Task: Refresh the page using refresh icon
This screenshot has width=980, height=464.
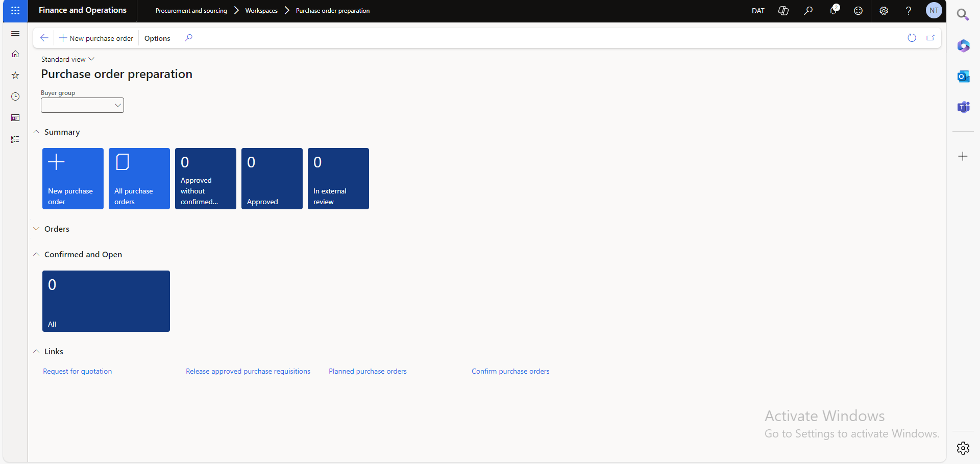Action: click(x=912, y=38)
